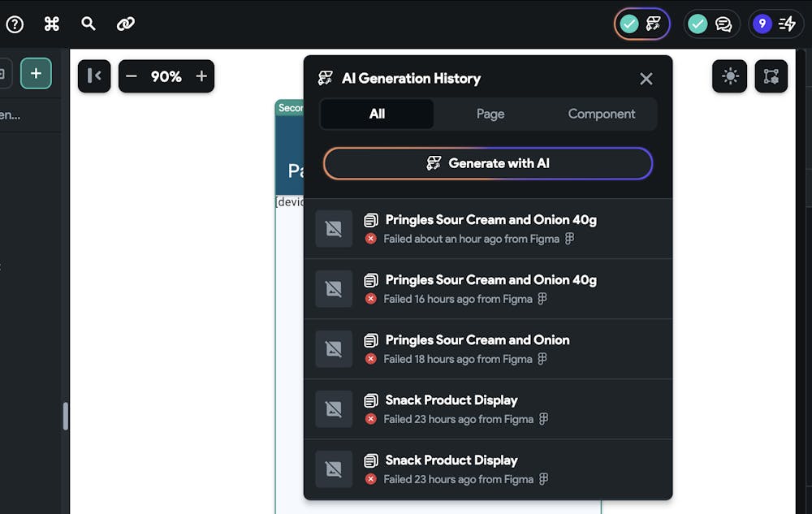Viewport: 812px width, 514px height.
Task: Toggle the light mode sun icon
Action: point(730,76)
